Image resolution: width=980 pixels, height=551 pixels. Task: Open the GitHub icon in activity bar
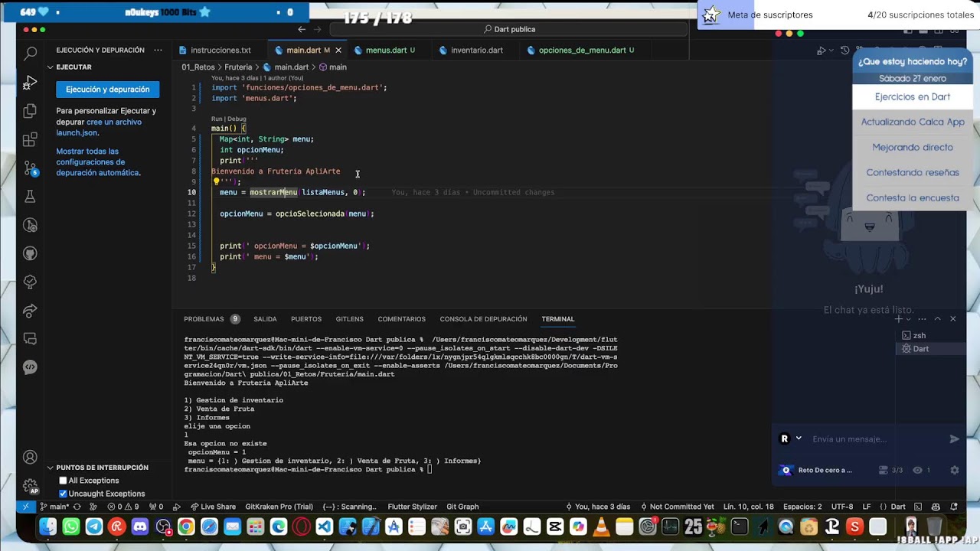coord(31,253)
